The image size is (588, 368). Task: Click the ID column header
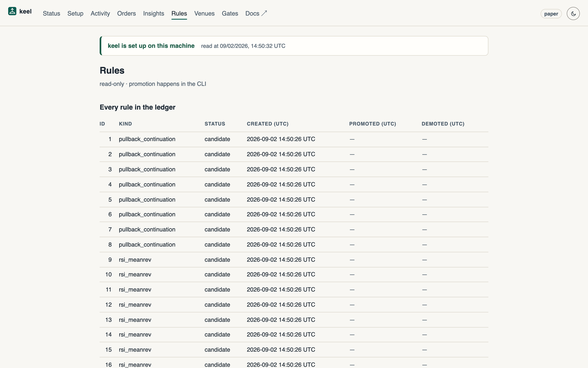click(x=102, y=124)
